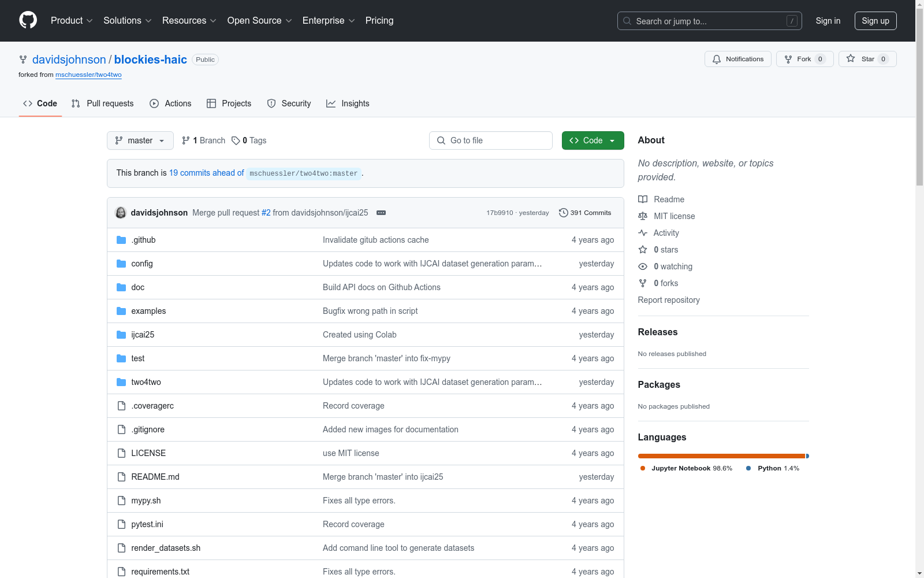The width and height of the screenshot is (924, 578).
Task: Open the Open Source menu
Action: tap(260, 21)
